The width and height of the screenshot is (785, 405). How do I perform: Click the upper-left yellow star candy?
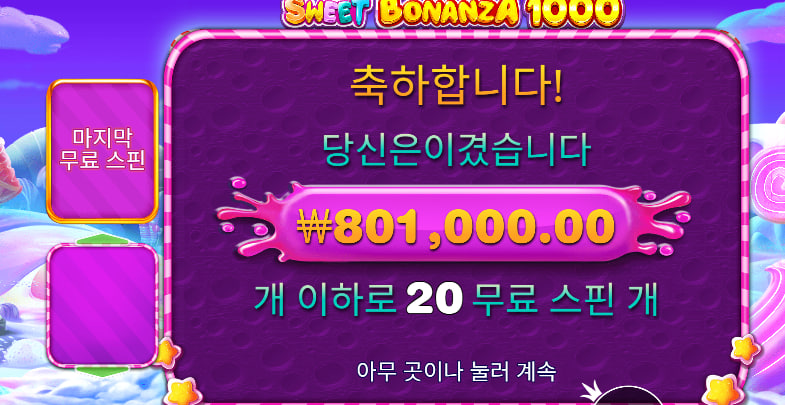click(x=168, y=353)
